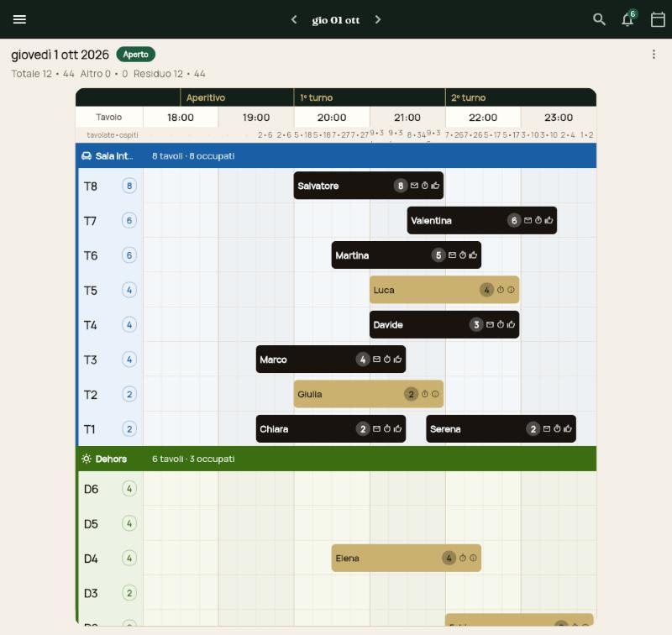The width and height of the screenshot is (672, 635).
Task: Collapse the Sala Int. section header
Action: pyautogui.click(x=336, y=156)
